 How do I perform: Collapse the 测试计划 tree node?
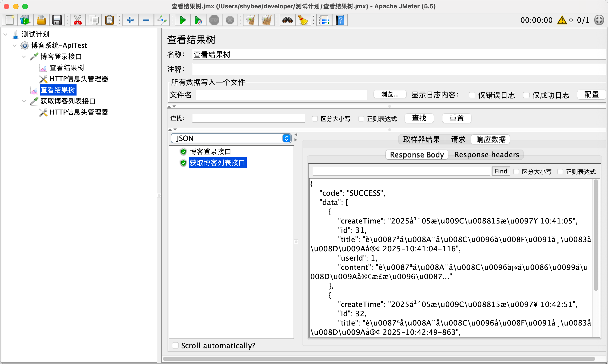point(5,34)
